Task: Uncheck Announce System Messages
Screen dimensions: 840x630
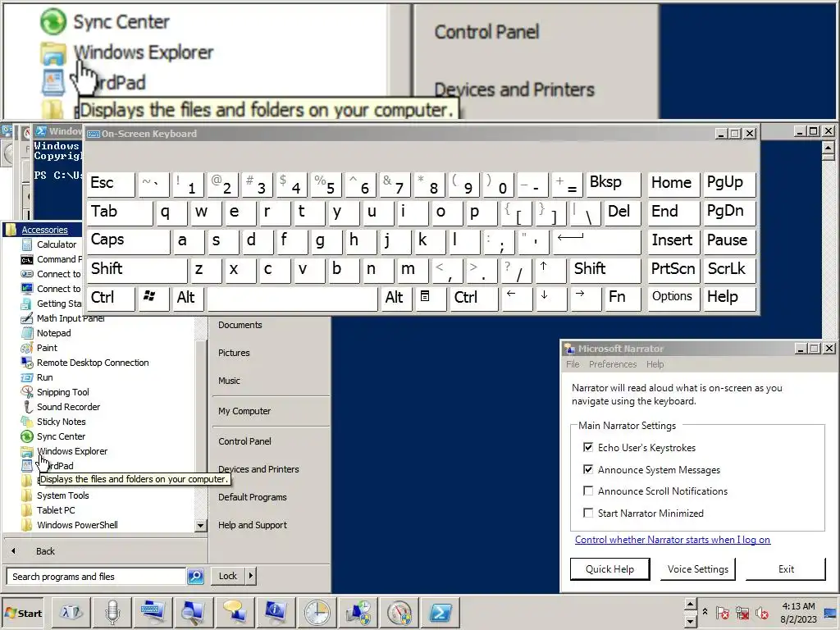Action: (x=588, y=469)
